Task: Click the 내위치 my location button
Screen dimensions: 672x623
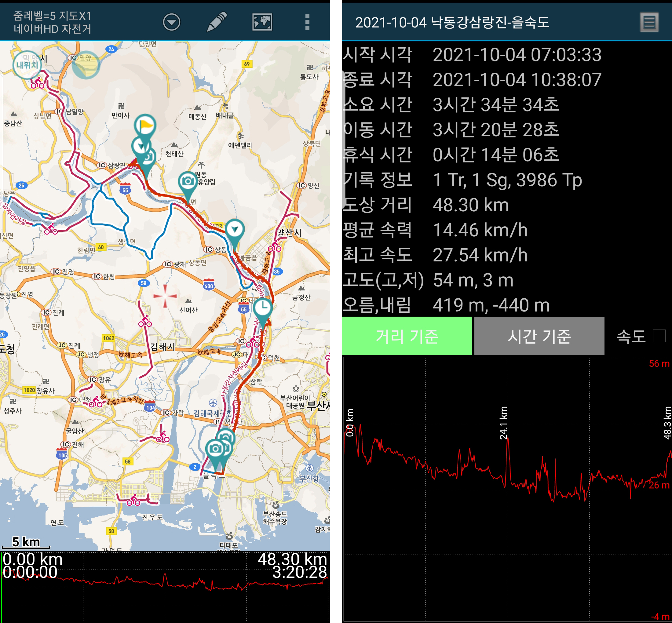Action: [27, 65]
